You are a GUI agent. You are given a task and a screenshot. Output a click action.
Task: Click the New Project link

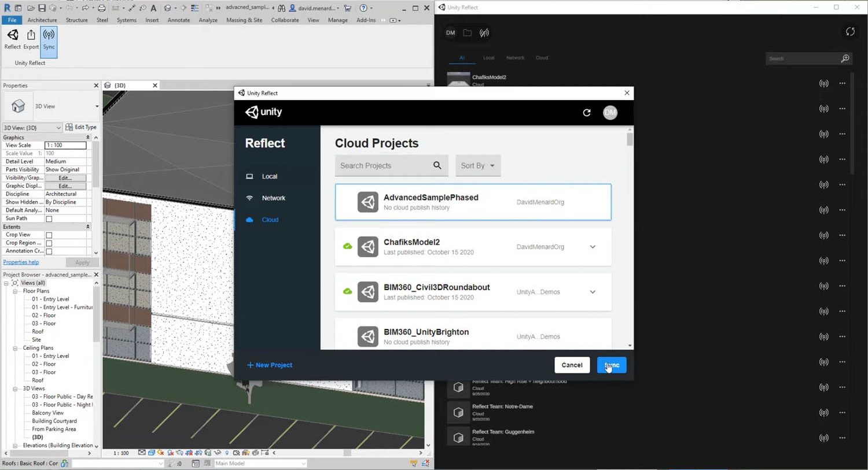pos(270,365)
